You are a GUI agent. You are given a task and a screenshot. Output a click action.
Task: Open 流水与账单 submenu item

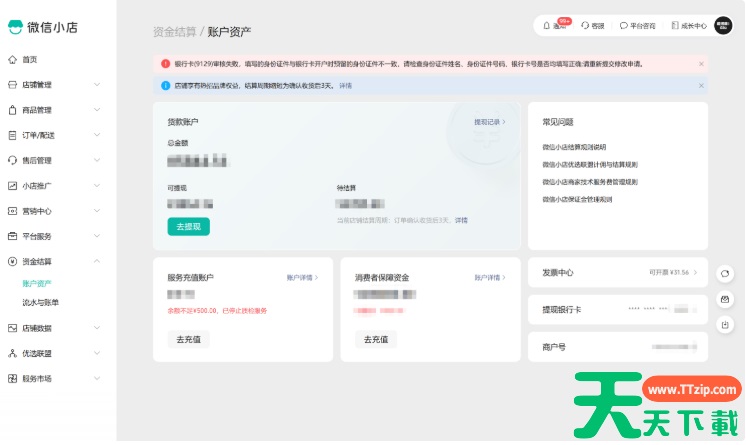point(41,302)
